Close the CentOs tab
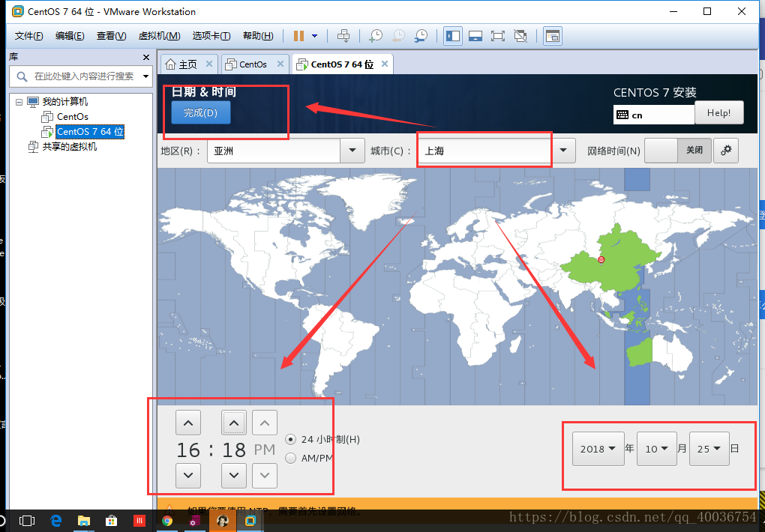 click(280, 64)
